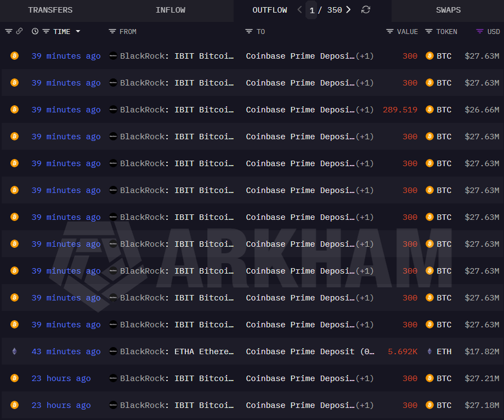This screenshot has width=504, height=420.
Task: Click the page number field showing 1
Action: point(312,9)
